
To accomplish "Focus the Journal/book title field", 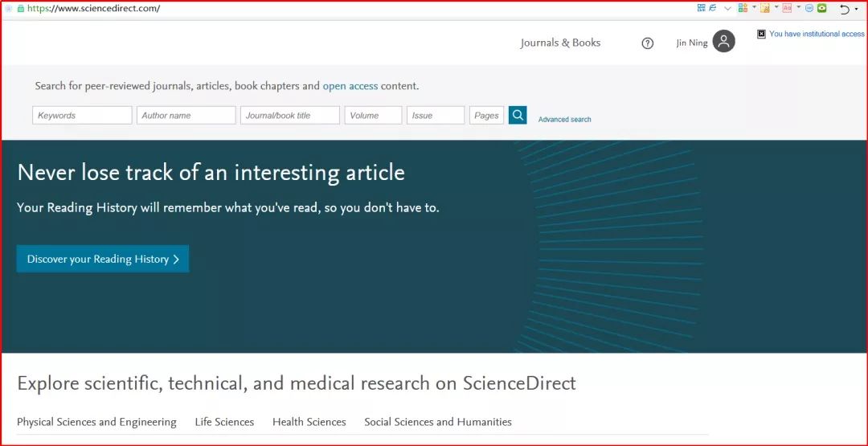I will (x=290, y=115).
